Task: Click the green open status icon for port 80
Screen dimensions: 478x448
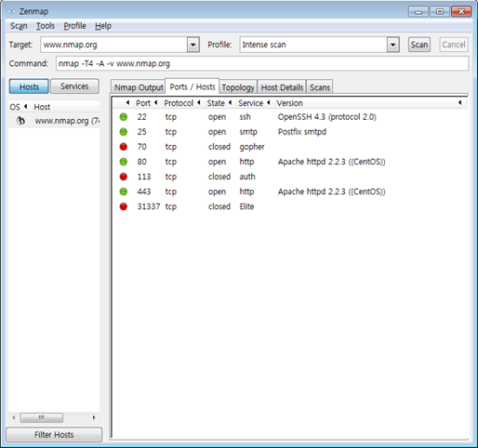Action: (x=123, y=161)
